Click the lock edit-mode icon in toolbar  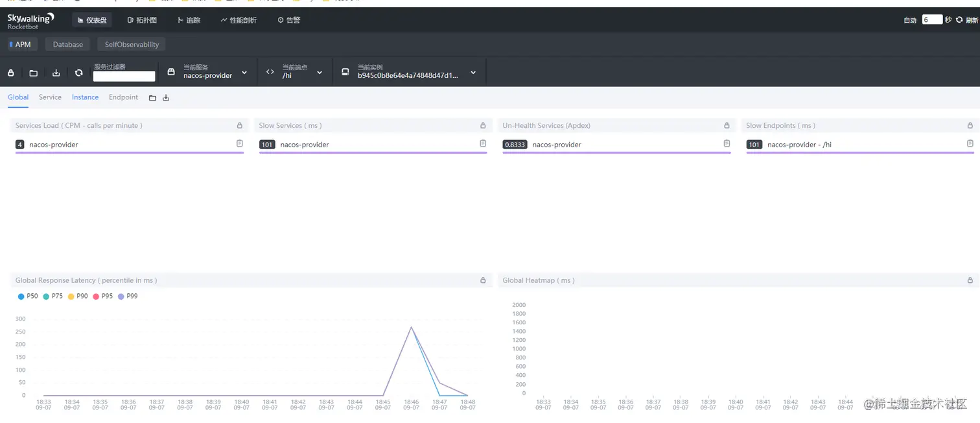(x=11, y=73)
